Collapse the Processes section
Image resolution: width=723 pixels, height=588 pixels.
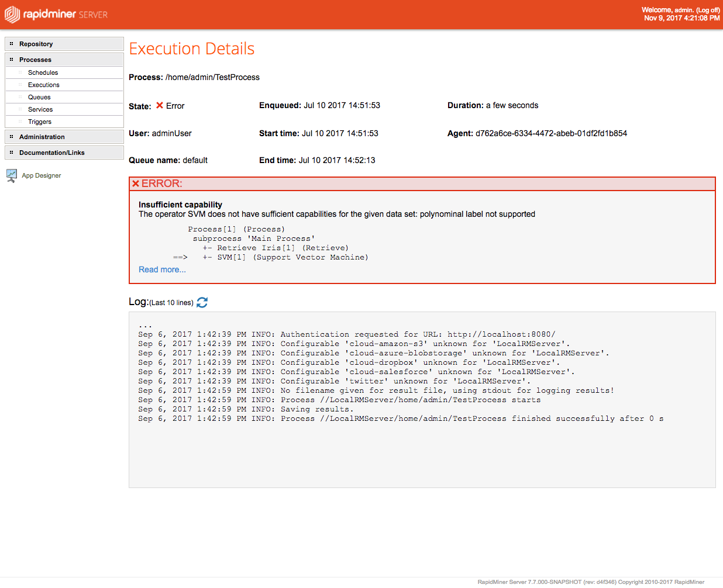pos(64,60)
